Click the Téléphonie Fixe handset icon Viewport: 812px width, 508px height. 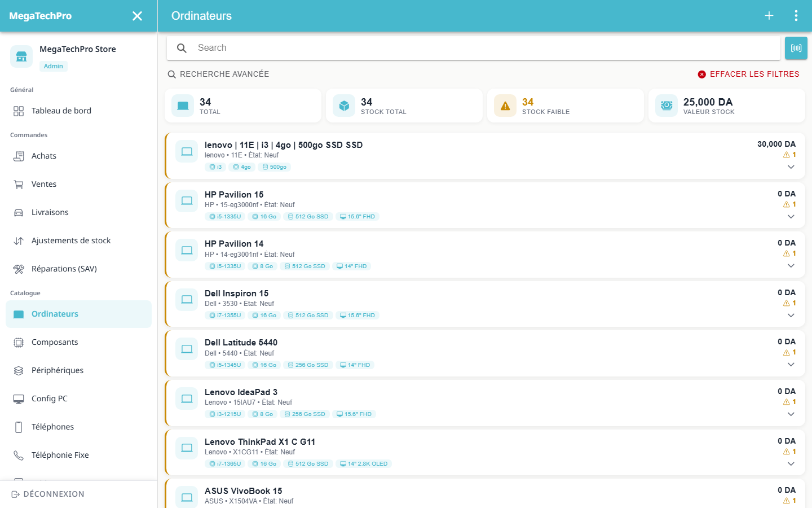[19, 456]
